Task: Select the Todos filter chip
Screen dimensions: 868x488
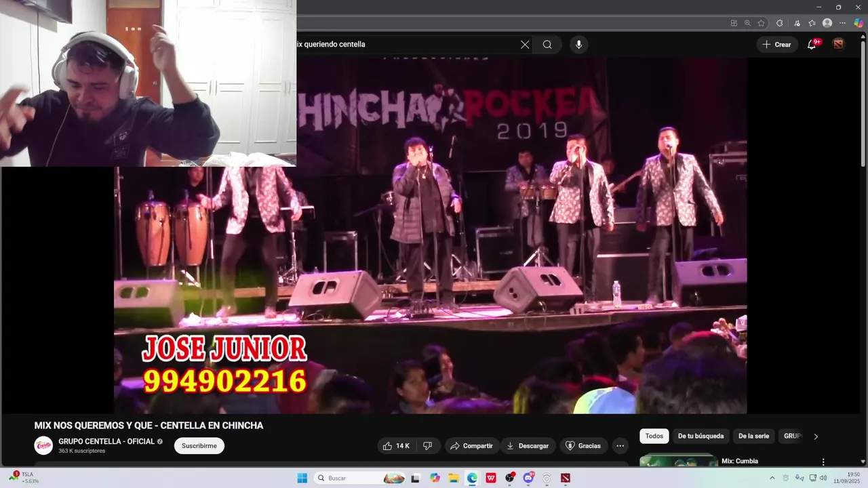Action: 654,436
